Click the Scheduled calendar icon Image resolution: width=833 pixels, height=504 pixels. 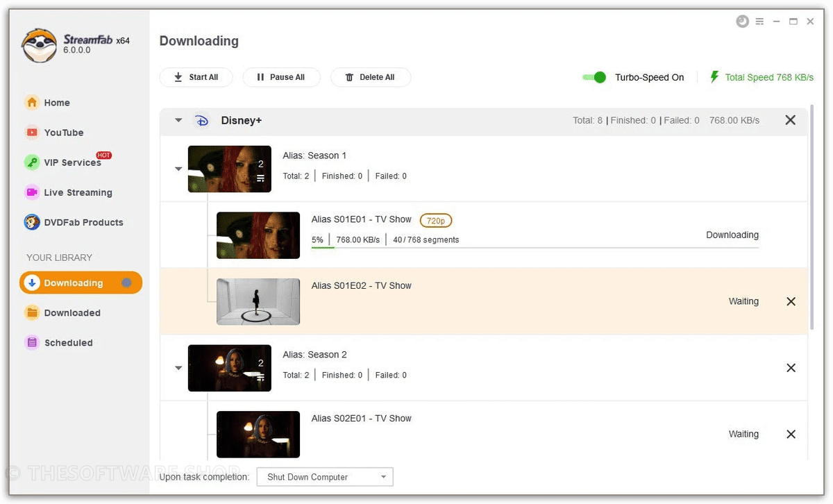coord(32,343)
